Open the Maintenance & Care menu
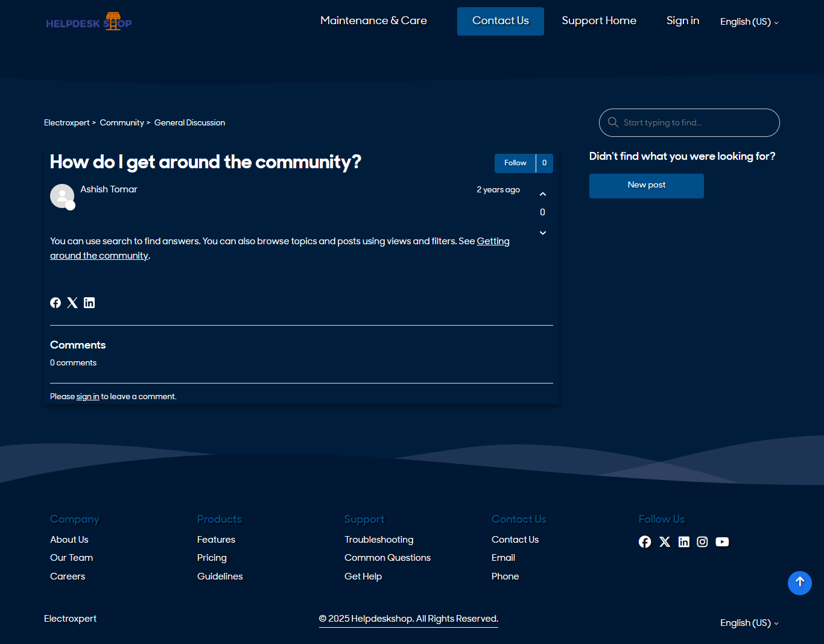This screenshot has width=824, height=644. pos(373,21)
